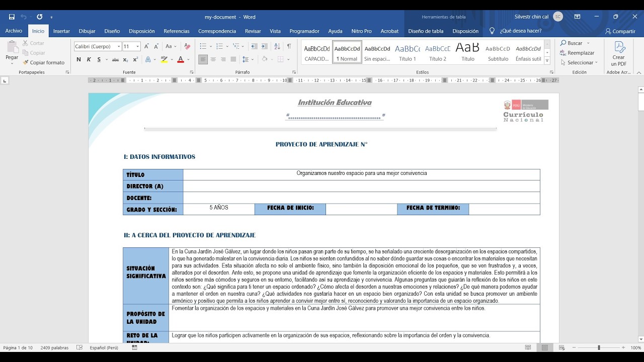Align text right
This screenshot has height=362, width=644.
coord(223,59)
